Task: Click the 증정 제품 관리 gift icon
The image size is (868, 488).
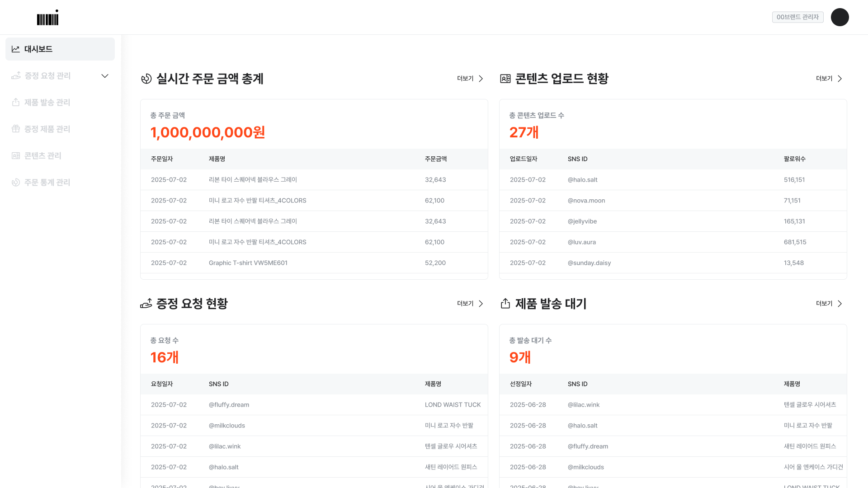Action: click(16, 129)
